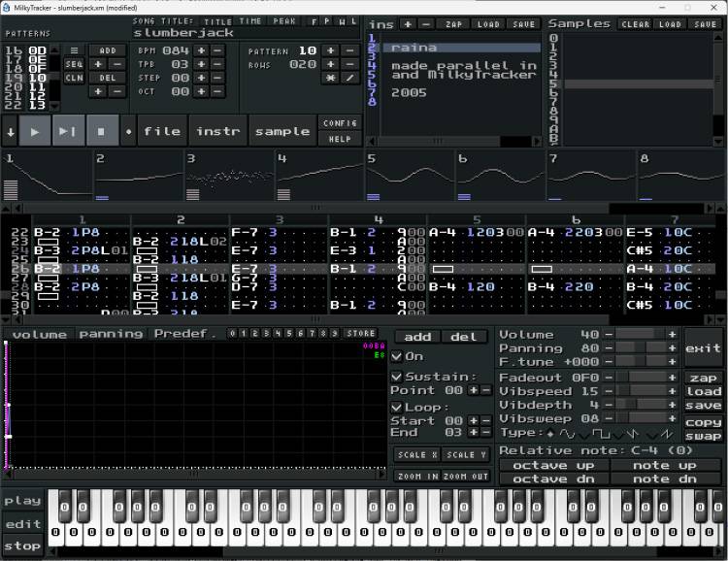Screen dimensions: 728x561
Task: Stop playback with the square stop button
Action: 102,132
